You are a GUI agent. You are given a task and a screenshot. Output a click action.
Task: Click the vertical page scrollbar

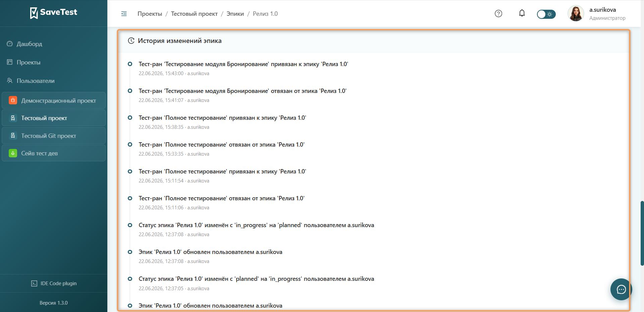[x=642, y=233]
